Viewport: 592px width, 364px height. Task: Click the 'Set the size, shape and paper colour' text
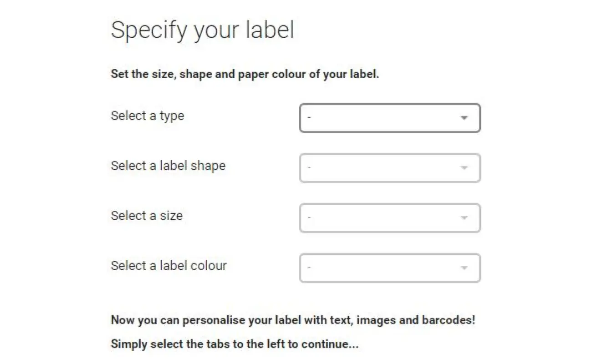(245, 75)
